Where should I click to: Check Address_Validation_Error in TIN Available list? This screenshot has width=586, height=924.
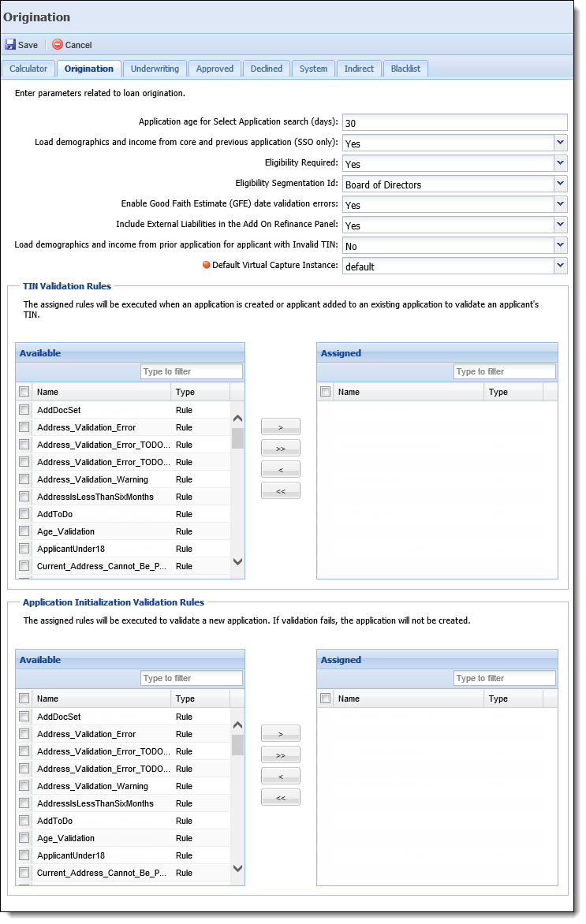tap(24, 427)
